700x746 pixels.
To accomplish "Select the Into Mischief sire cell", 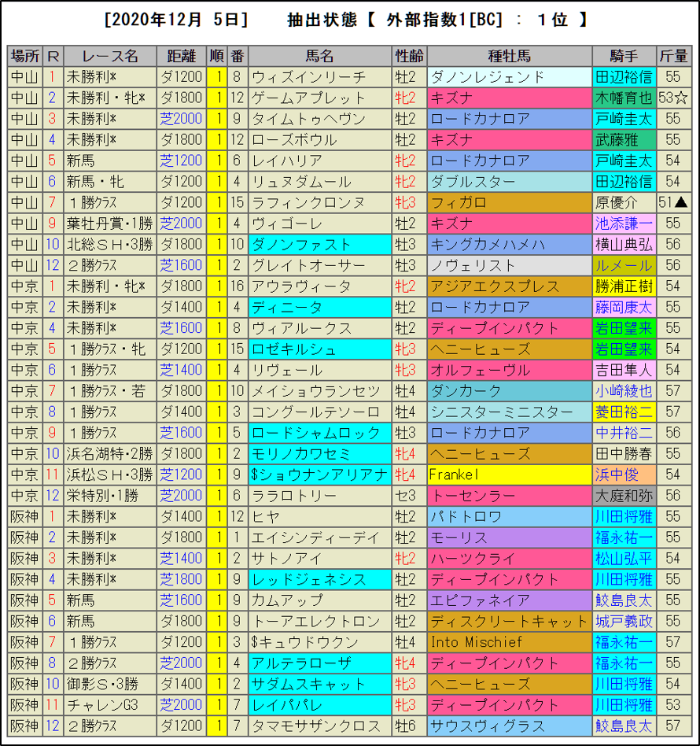I will [509, 642].
